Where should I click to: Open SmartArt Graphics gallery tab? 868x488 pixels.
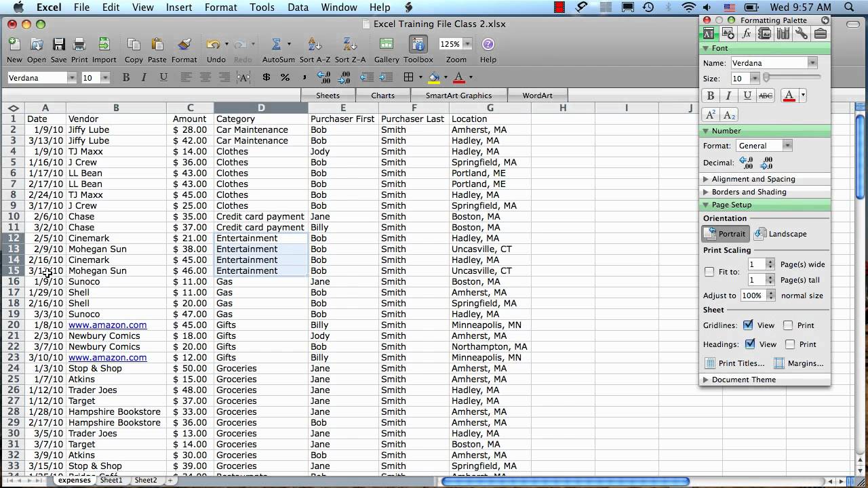(458, 96)
